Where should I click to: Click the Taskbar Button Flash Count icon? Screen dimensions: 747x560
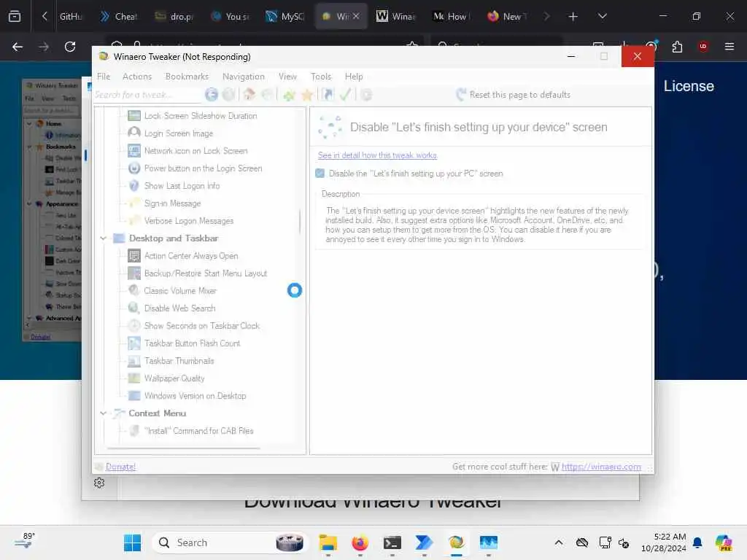pyautogui.click(x=134, y=343)
